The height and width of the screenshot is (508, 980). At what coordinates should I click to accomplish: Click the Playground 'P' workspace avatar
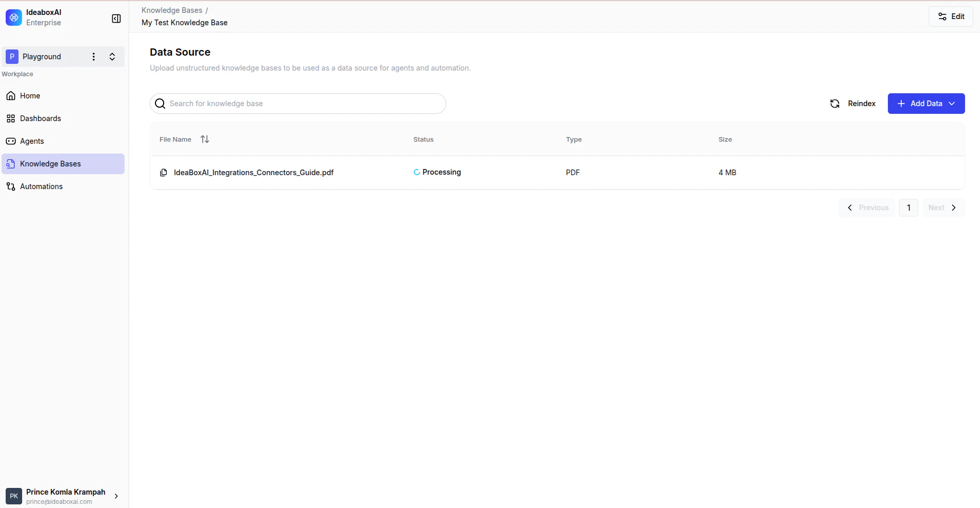[12, 57]
